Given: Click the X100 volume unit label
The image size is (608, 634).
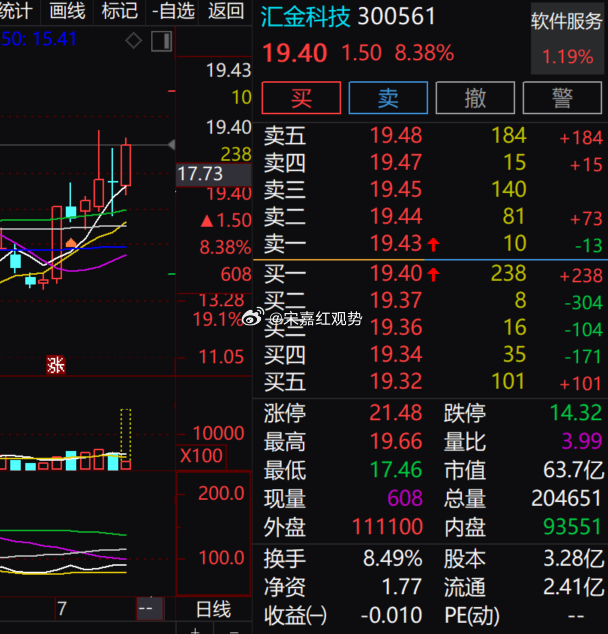Looking at the screenshot, I should (201, 456).
